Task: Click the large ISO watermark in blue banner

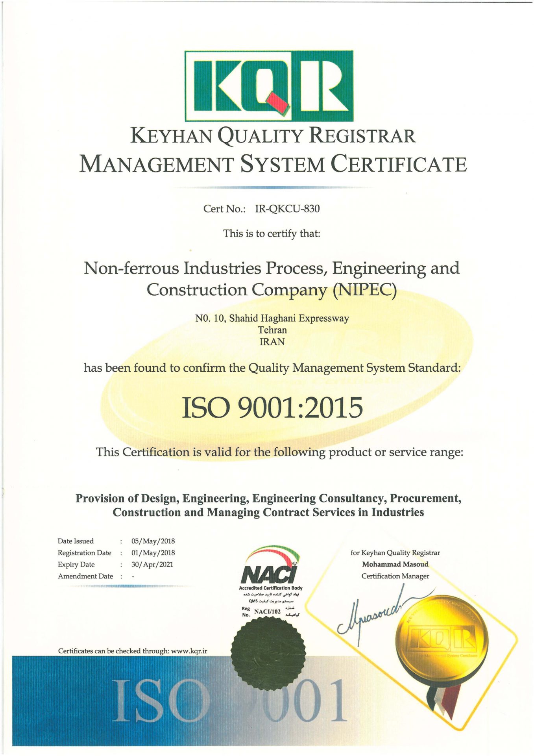Action: coord(160,702)
